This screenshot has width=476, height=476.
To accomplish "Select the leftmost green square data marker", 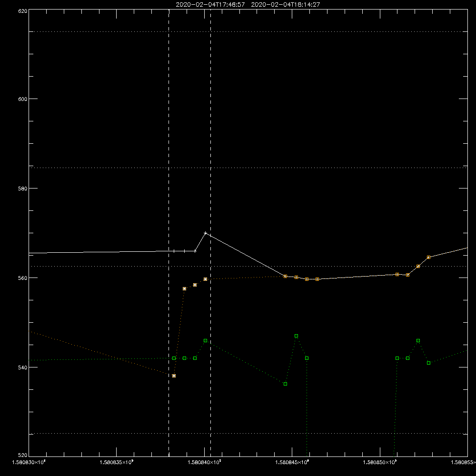I will click(174, 358).
